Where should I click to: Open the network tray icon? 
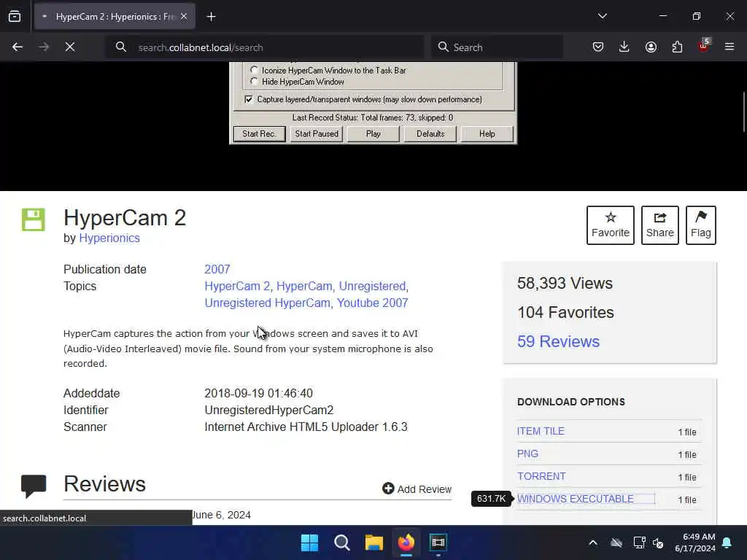(639, 542)
